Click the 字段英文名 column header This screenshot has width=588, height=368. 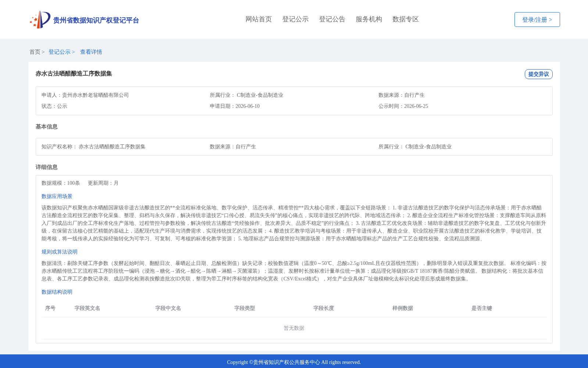tap(87, 308)
